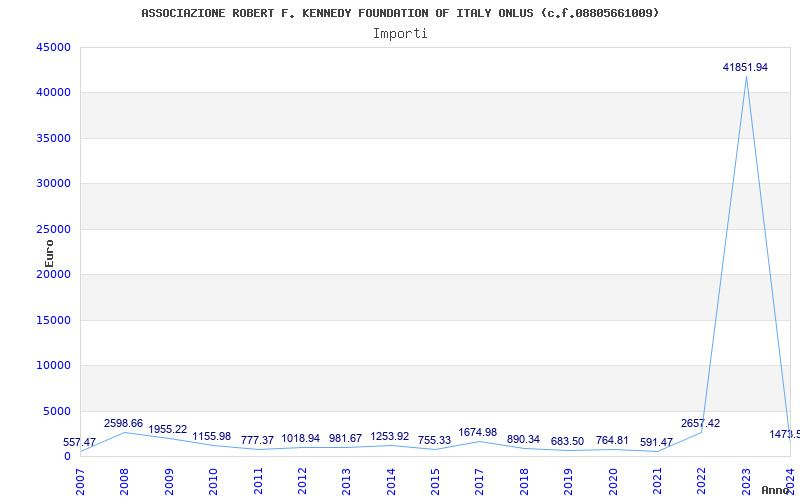Select the 2021 year tick label
The height and width of the screenshot is (500, 800).
click(657, 482)
